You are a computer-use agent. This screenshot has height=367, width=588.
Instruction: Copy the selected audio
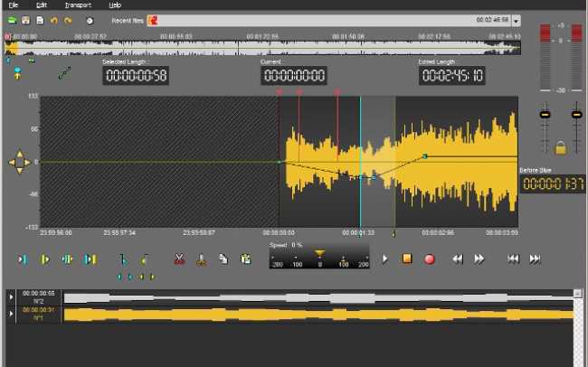[223, 259]
